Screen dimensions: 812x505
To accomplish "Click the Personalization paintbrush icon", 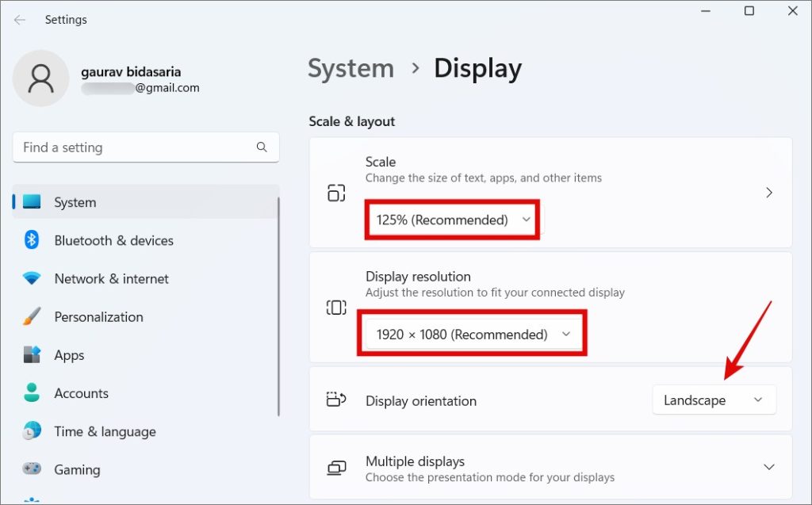I will [32, 316].
